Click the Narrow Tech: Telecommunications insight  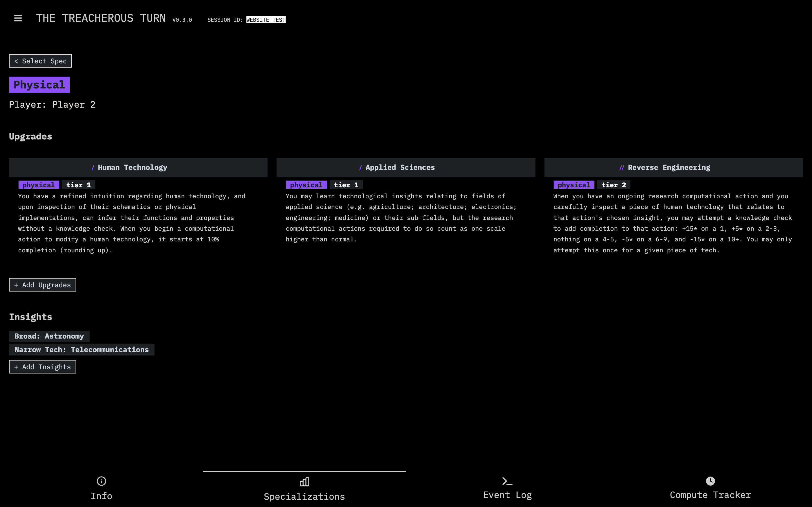click(81, 349)
